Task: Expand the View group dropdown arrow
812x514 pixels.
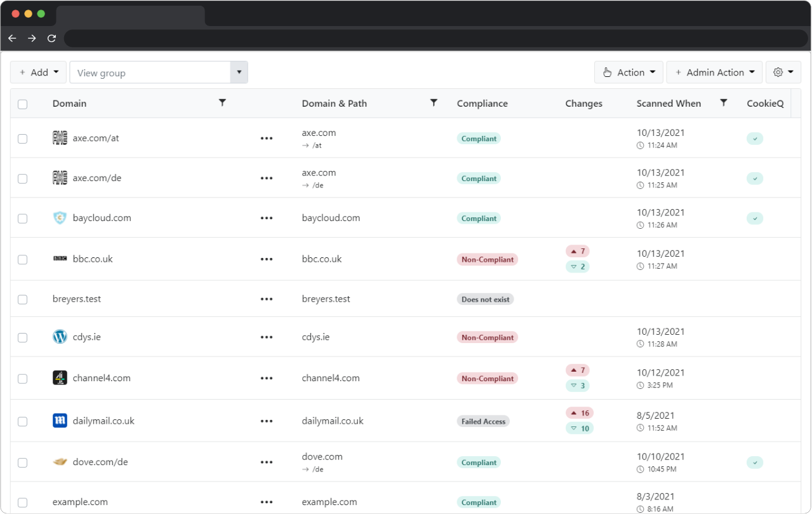Action: [239, 72]
